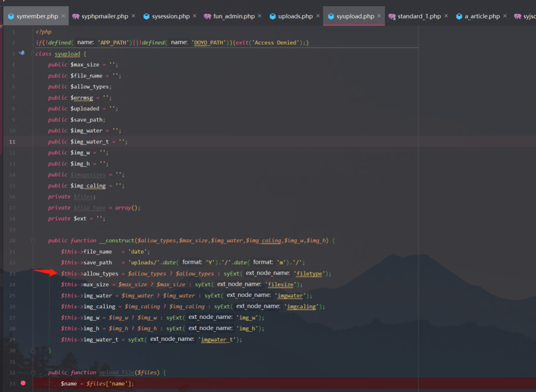The width and height of the screenshot is (536, 392).
Task: Click the upload_file function name
Action: (x=117, y=372)
